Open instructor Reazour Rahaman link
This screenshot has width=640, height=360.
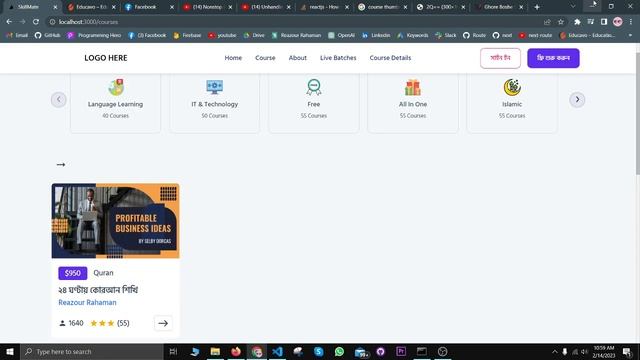(x=87, y=302)
